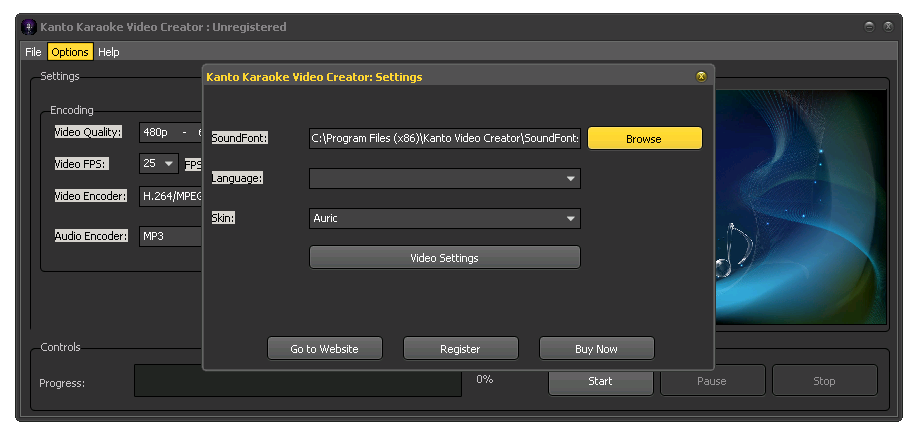The image size is (924, 444).
Task: Click the Kanto Karaoke app icon in title bar
Action: click(28, 27)
